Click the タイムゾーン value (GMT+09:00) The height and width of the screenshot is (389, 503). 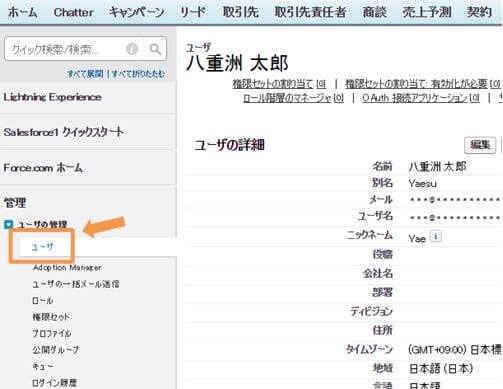(455, 350)
